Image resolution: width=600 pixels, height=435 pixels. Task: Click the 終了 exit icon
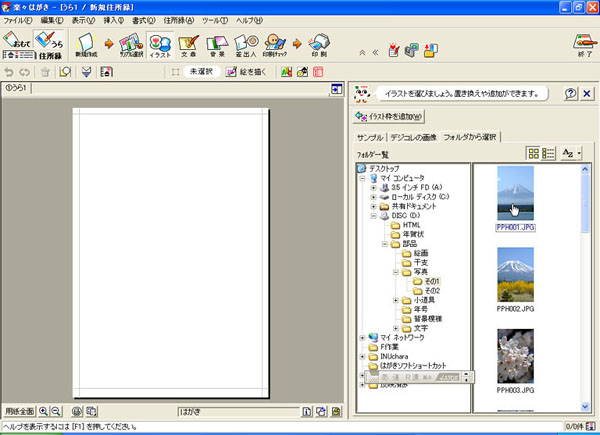pyautogui.click(x=582, y=45)
